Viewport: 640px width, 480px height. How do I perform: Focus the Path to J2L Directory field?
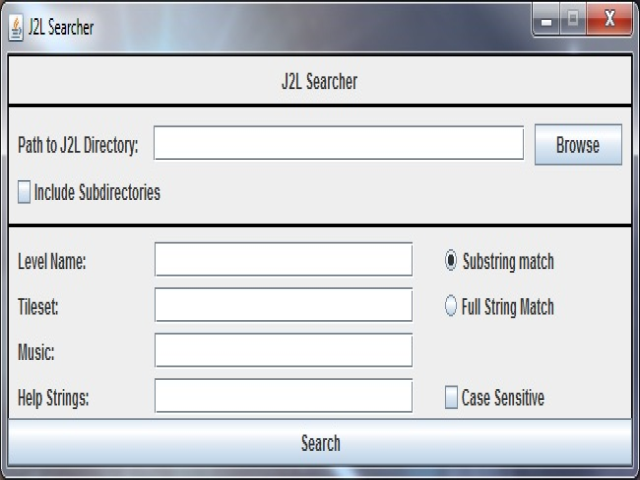coord(339,143)
